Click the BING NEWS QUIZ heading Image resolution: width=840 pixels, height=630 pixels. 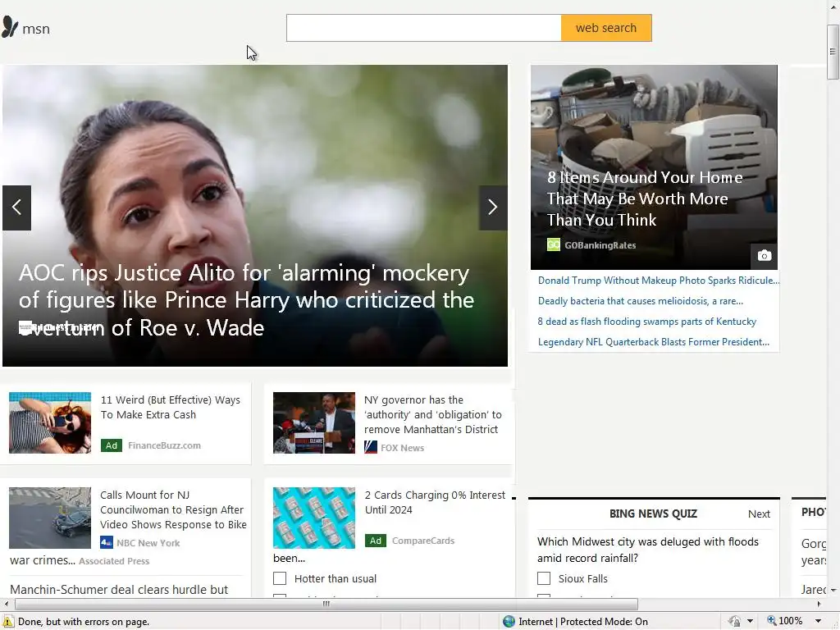point(653,514)
